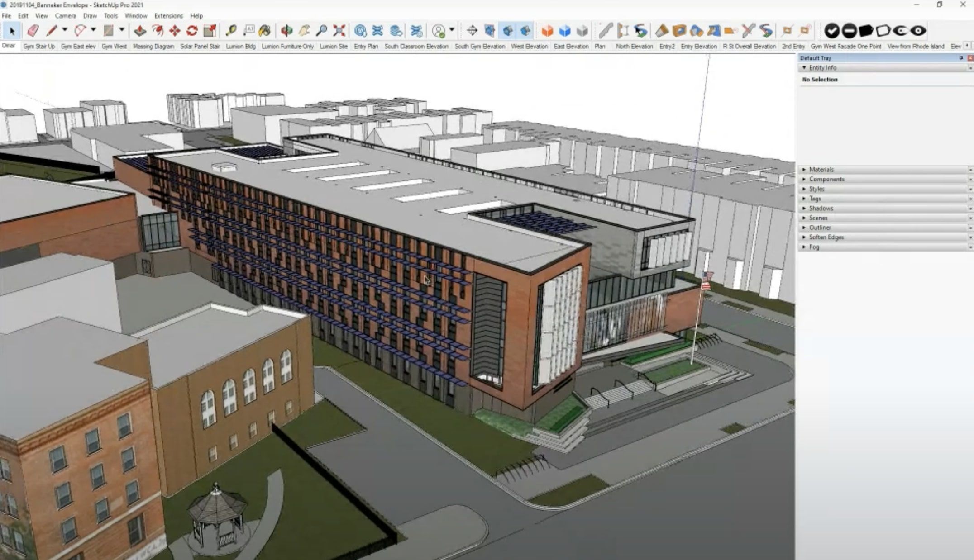Pick the Tape Measure tool
This screenshot has height=560, width=974.
click(231, 31)
